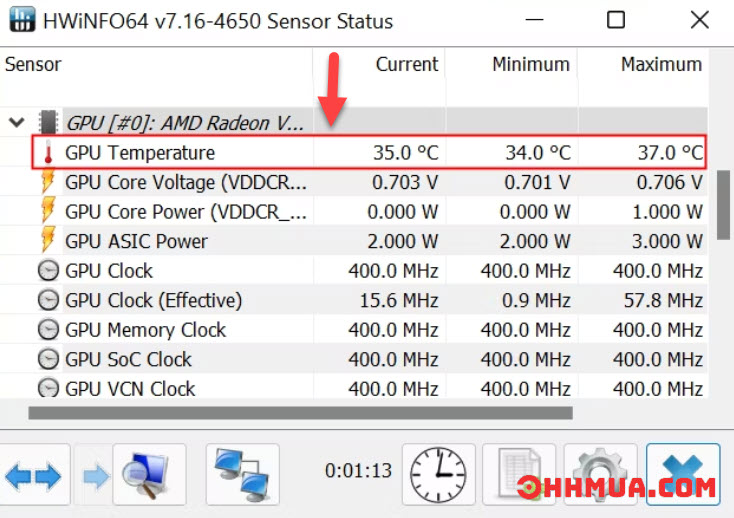Click the clock icon beside GPU SoC Clock
Screen dimensions: 734x518
click(48, 359)
